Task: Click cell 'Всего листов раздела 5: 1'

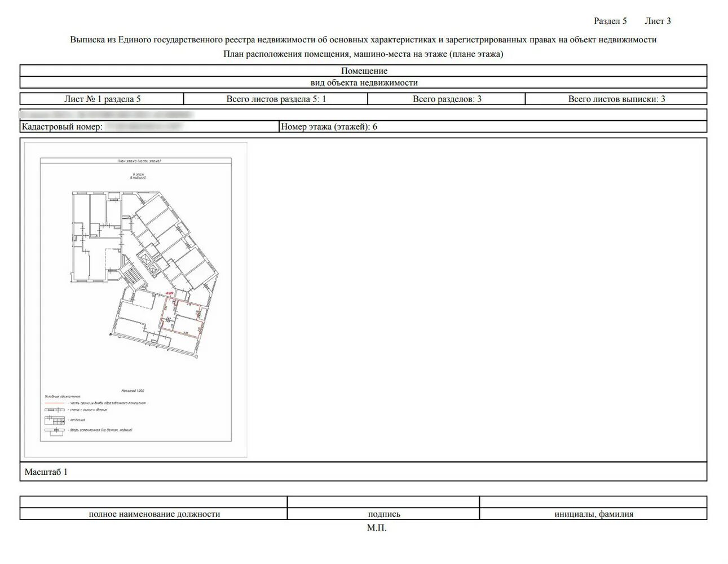Action: (276, 99)
